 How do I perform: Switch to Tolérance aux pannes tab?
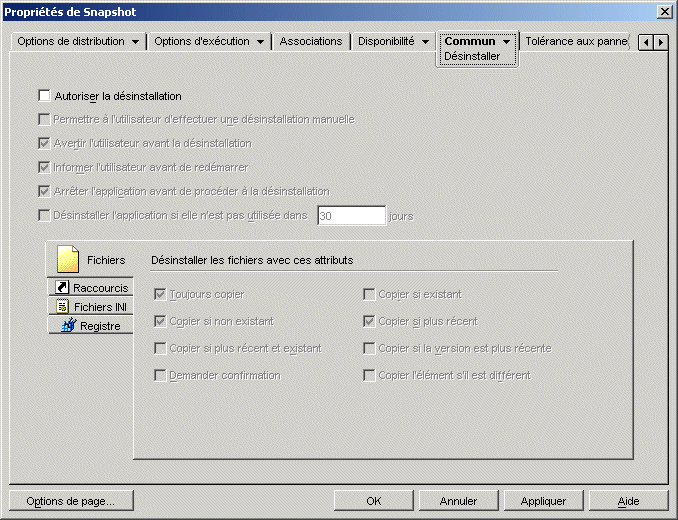coord(576,41)
